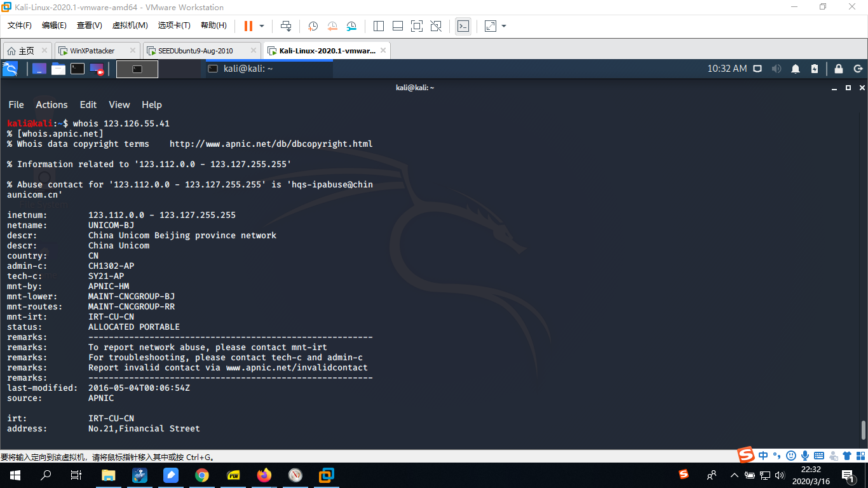Open the terminal View menu

tap(119, 105)
